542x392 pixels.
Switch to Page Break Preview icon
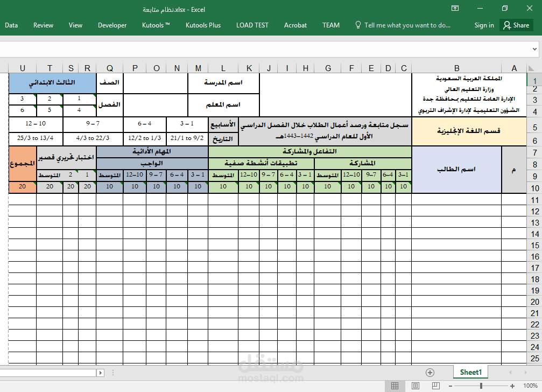[x=436, y=386]
